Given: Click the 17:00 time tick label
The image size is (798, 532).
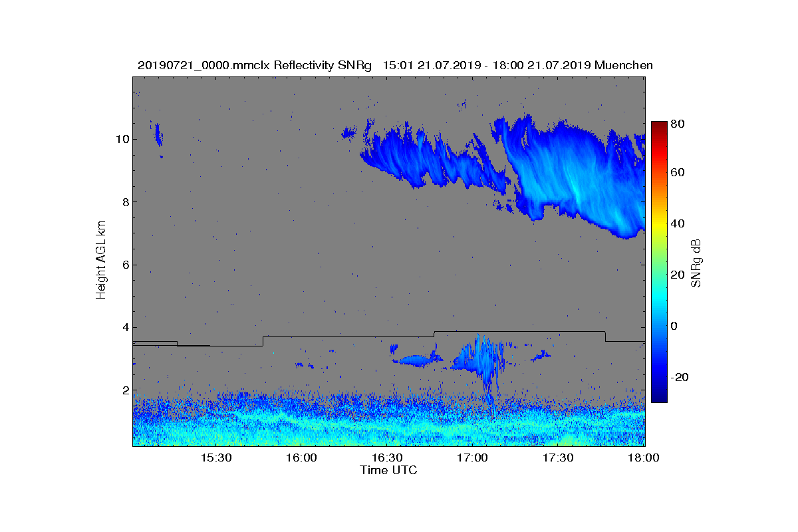Looking at the screenshot, I should pyautogui.click(x=472, y=458).
